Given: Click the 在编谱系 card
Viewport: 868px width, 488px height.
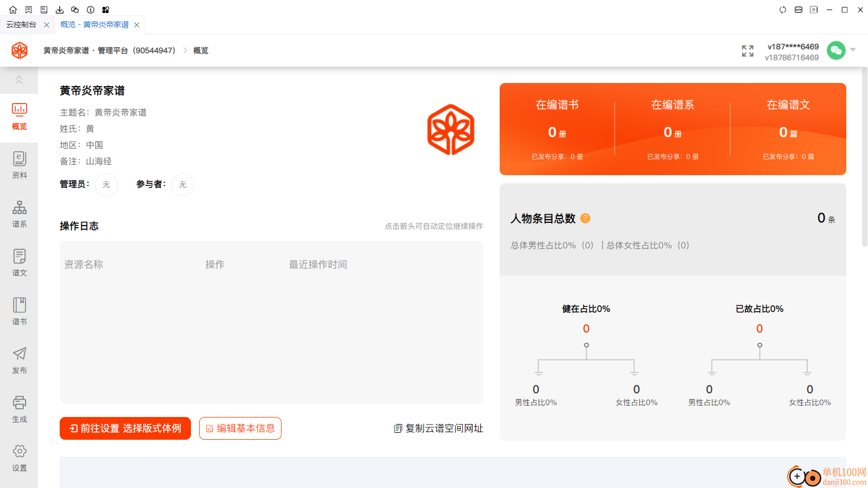Looking at the screenshot, I should click(x=673, y=129).
